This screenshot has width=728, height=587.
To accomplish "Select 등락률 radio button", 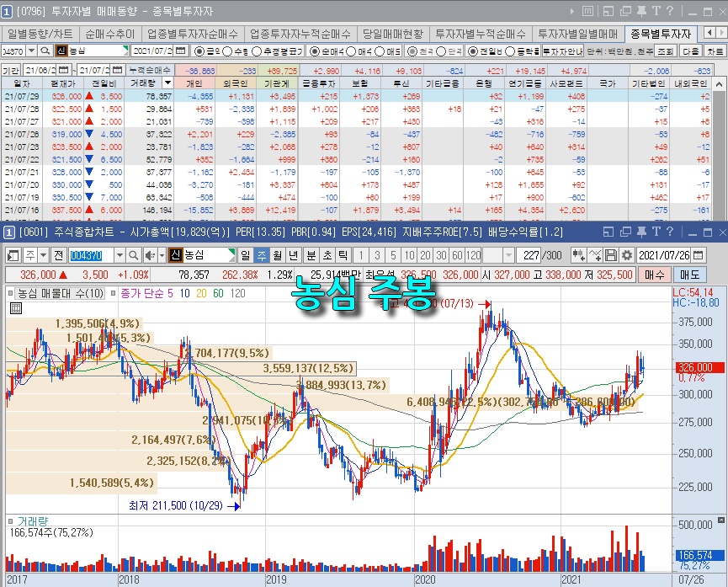I will point(510,51).
